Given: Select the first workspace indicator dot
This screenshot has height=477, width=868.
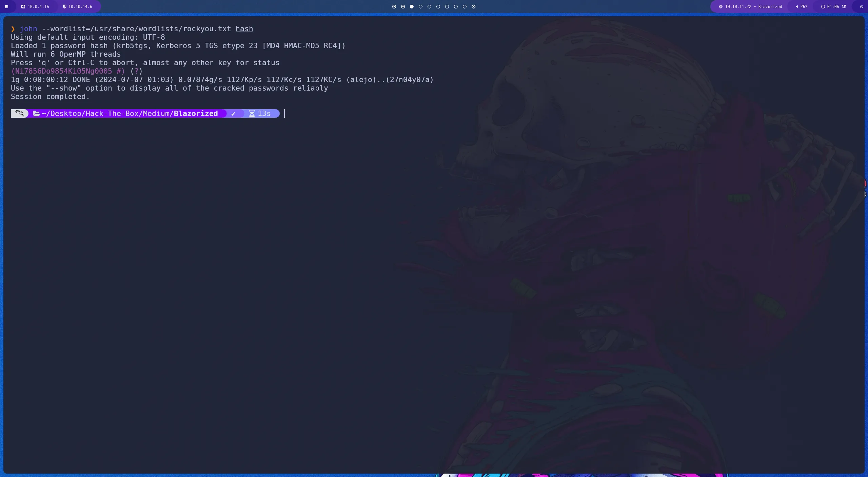Looking at the screenshot, I should coord(394,6).
